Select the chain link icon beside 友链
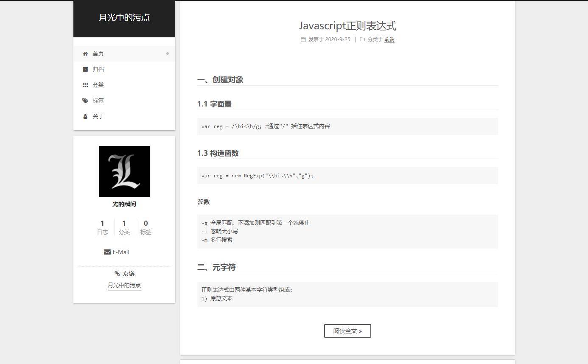Image resolution: width=588 pixels, height=364 pixels. 118,274
